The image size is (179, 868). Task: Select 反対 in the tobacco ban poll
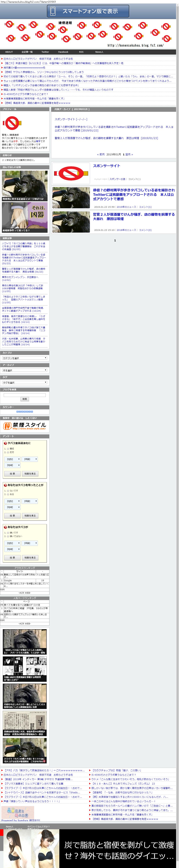point(8,452)
